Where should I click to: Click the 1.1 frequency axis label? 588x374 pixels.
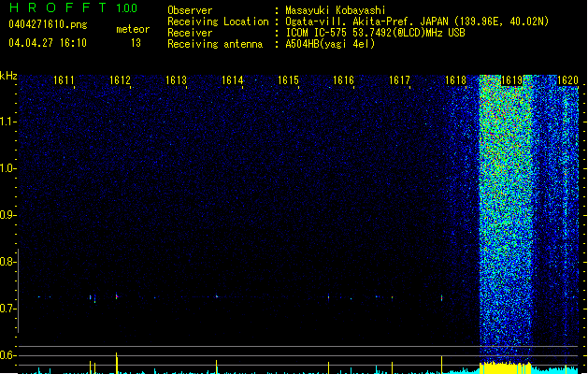pyautogui.click(x=8, y=122)
